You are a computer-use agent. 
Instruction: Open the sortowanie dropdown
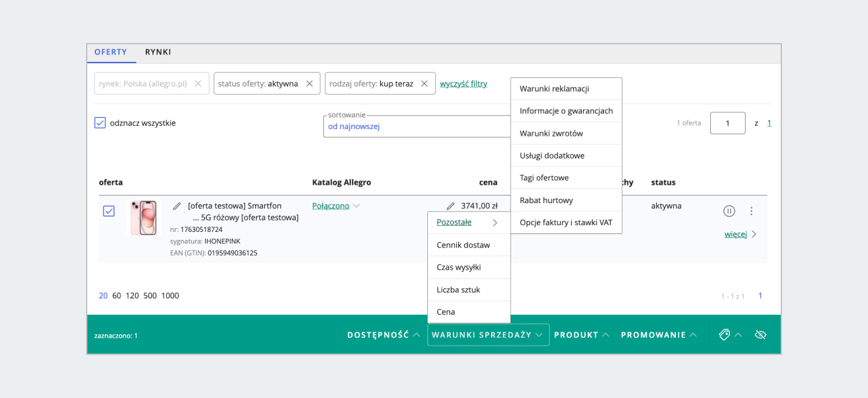pyautogui.click(x=417, y=126)
